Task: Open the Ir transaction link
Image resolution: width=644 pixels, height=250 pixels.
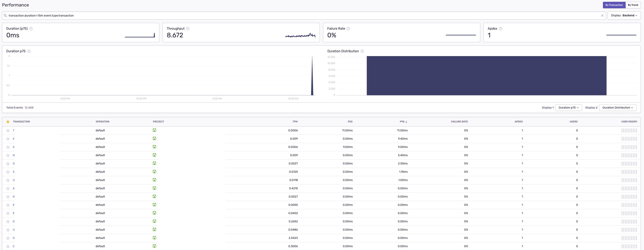Action: coord(14,139)
